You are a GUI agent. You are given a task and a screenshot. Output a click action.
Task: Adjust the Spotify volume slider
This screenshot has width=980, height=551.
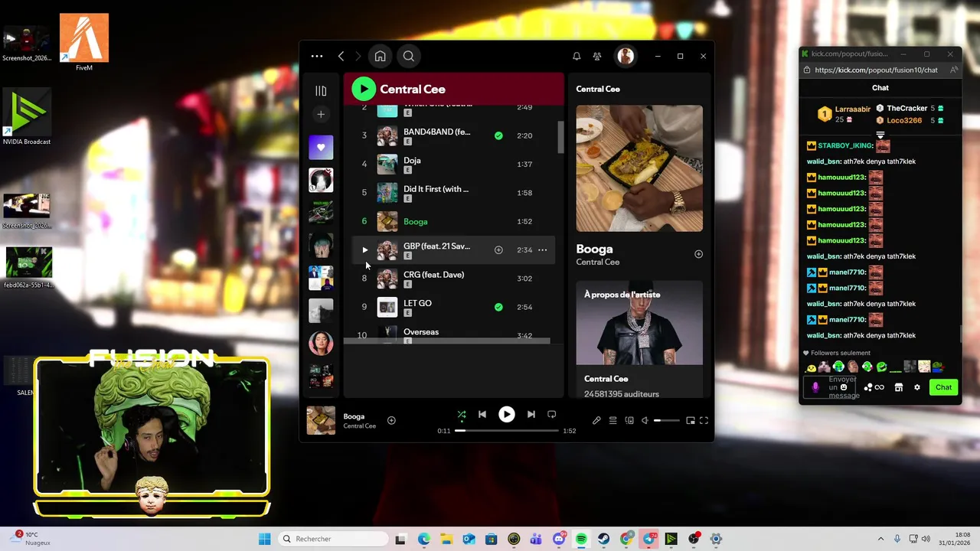[666, 420]
